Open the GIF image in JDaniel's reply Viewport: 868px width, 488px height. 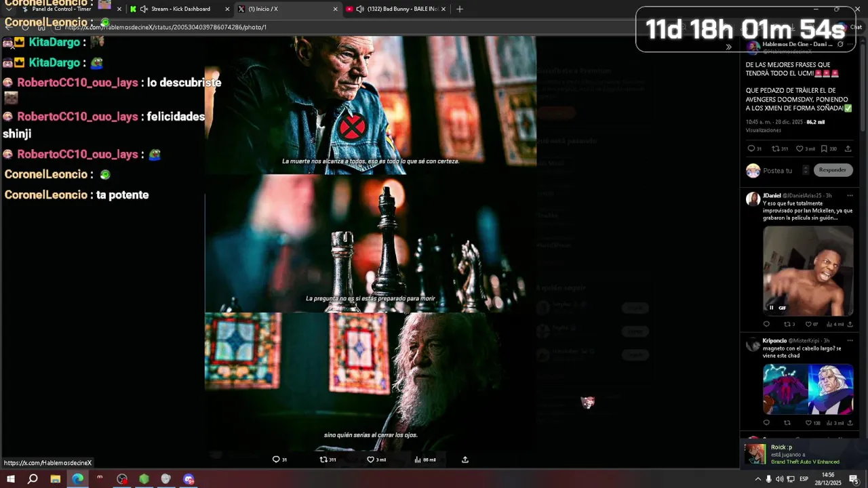[x=808, y=271]
